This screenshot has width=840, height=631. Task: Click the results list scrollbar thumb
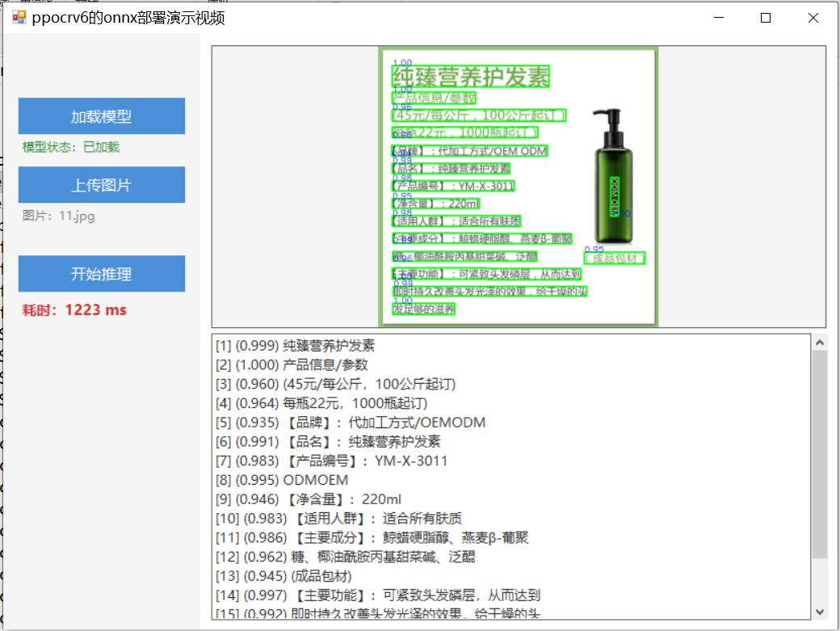click(819, 456)
